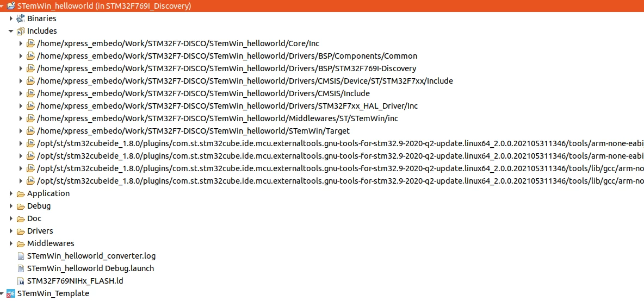Select the 'Includes' label
Viewport: 644px width, 301px height.
point(42,31)
